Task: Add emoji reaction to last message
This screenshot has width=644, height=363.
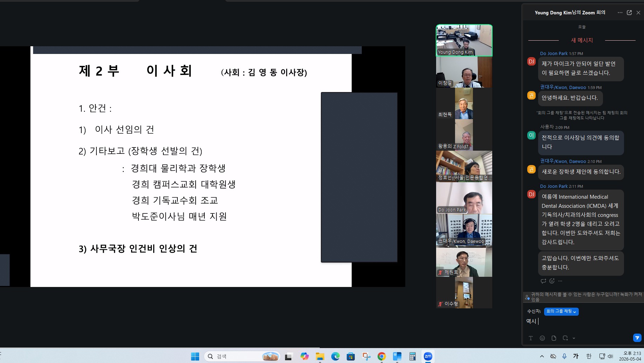Action: coord(552,281)
